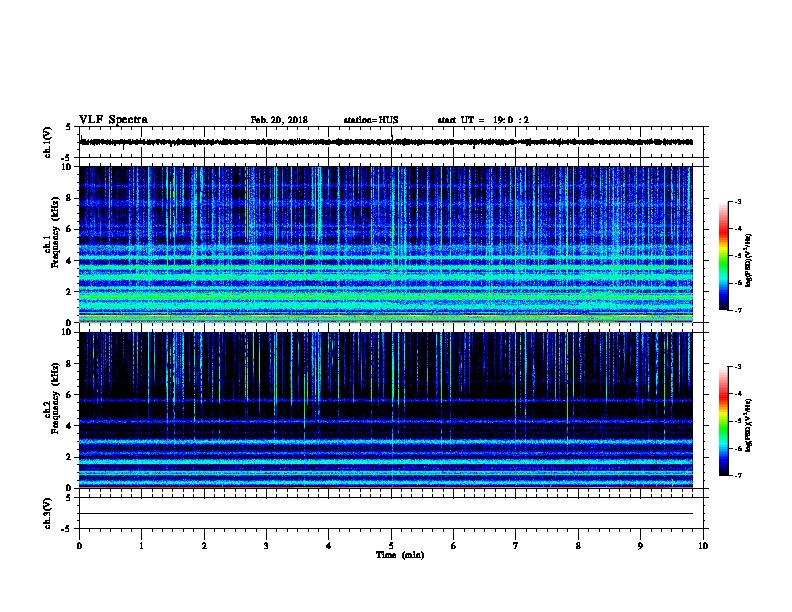This screenshot has height=612, width=792.
Task: Click the ch.1 spectrogram panel
Action: 386,244
